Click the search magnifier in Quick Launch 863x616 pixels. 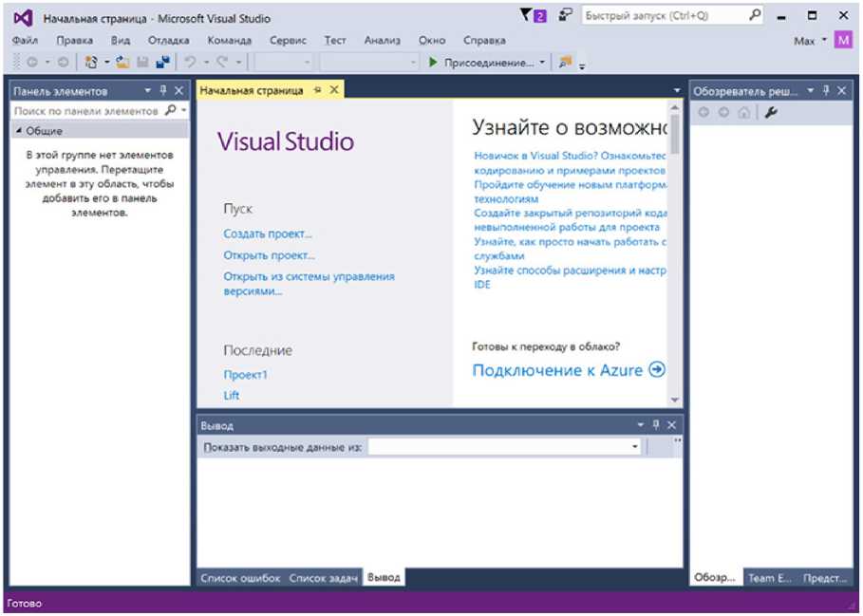pos(755,16)
